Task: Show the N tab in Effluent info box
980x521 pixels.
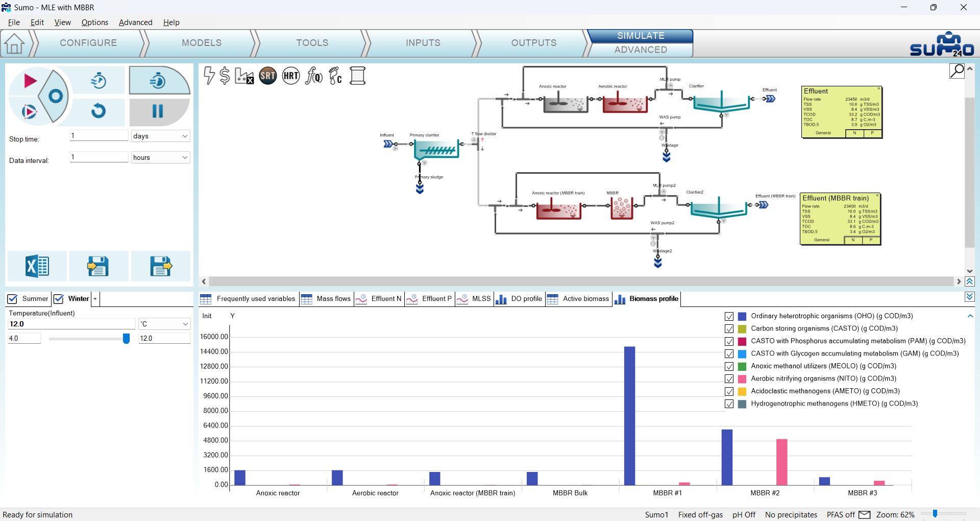Action: click(854, 133)
